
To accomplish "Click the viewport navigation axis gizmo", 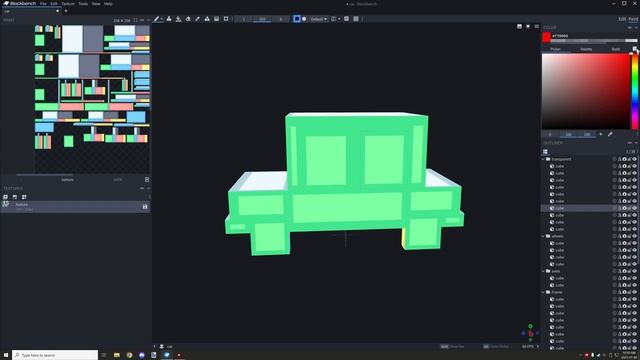I will [x=530, y=333].
